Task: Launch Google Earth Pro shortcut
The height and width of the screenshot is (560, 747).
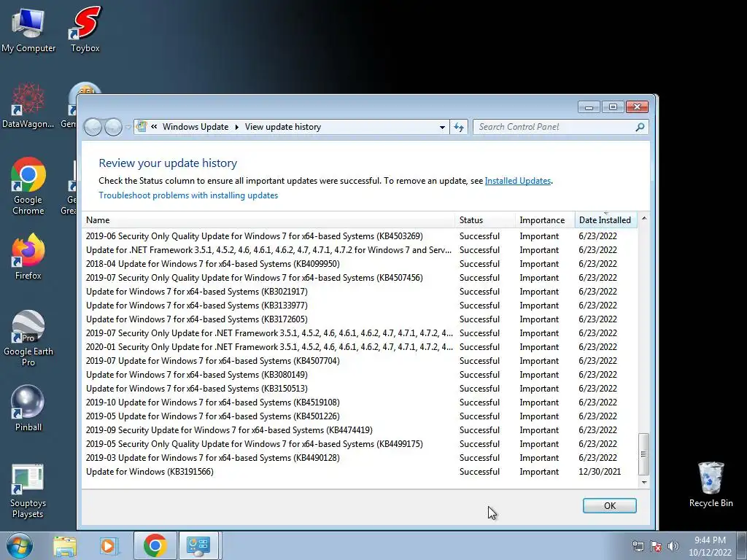Action: click(x=28, y=338)
